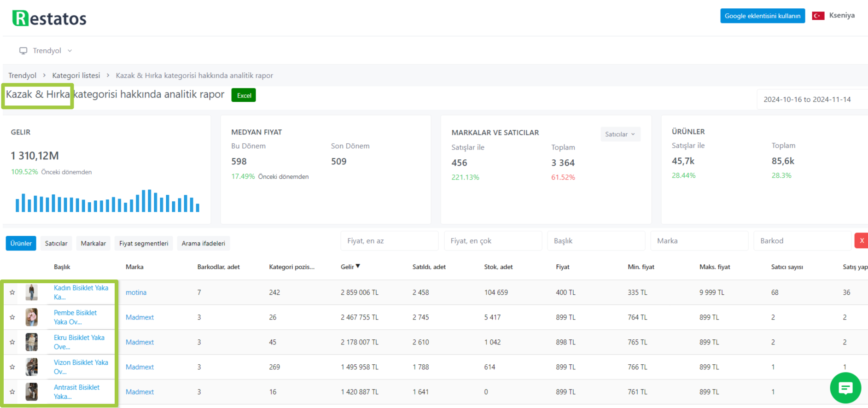Open Madmext brand link in Antrasit Bisiklet row
The image size is (868, 408).
coord(140,392)
